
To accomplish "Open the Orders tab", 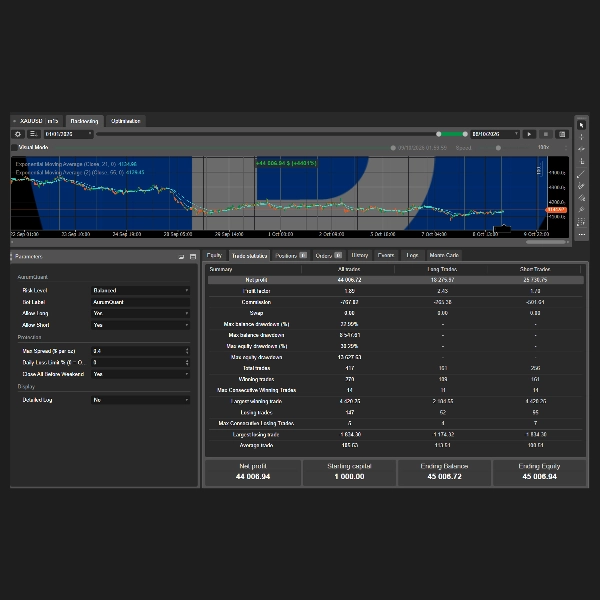I will pos(328,256).
